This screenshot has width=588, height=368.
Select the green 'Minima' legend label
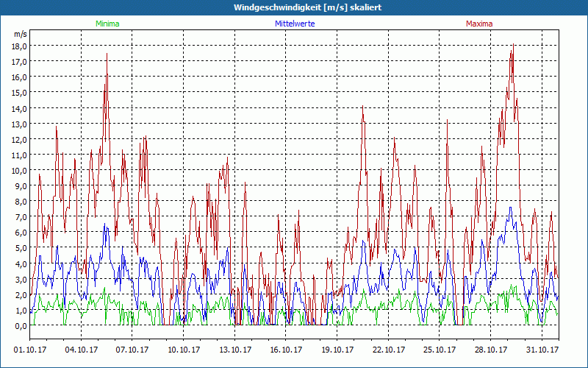click(x=107, y=24)
